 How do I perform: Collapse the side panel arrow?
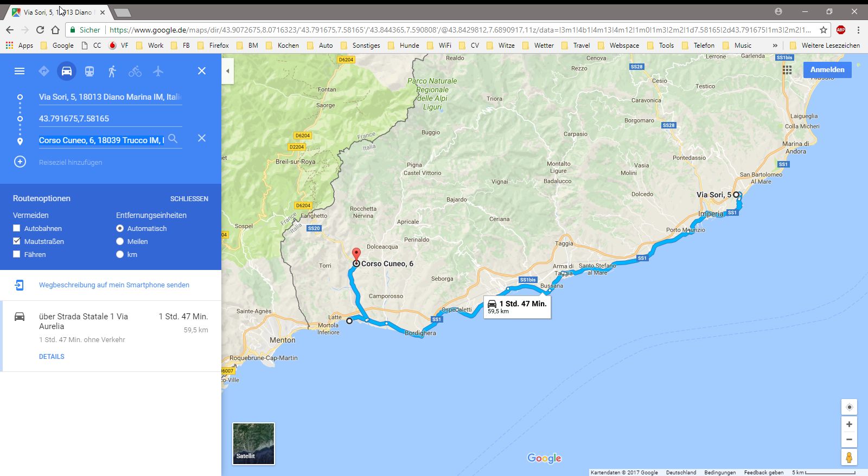[228, 71]
